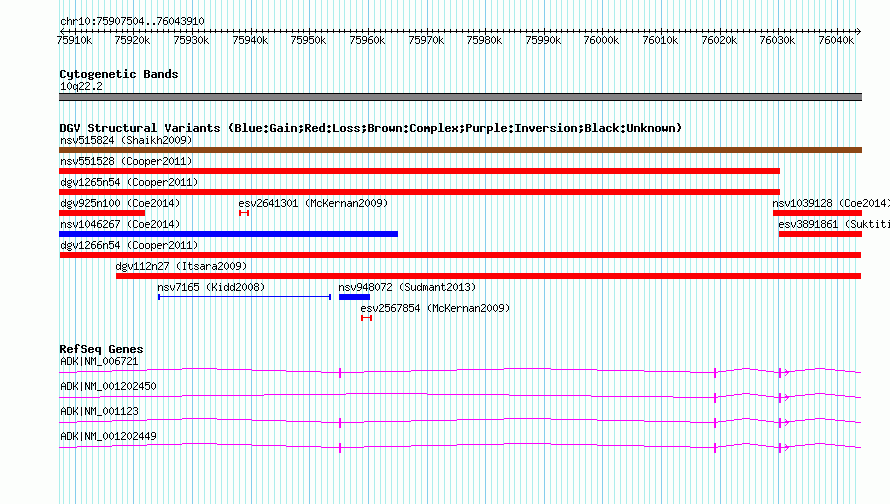Click the nsv515824 brown complex variant bar
Screen dimensions: 890x504
click(x=460, y=150)
